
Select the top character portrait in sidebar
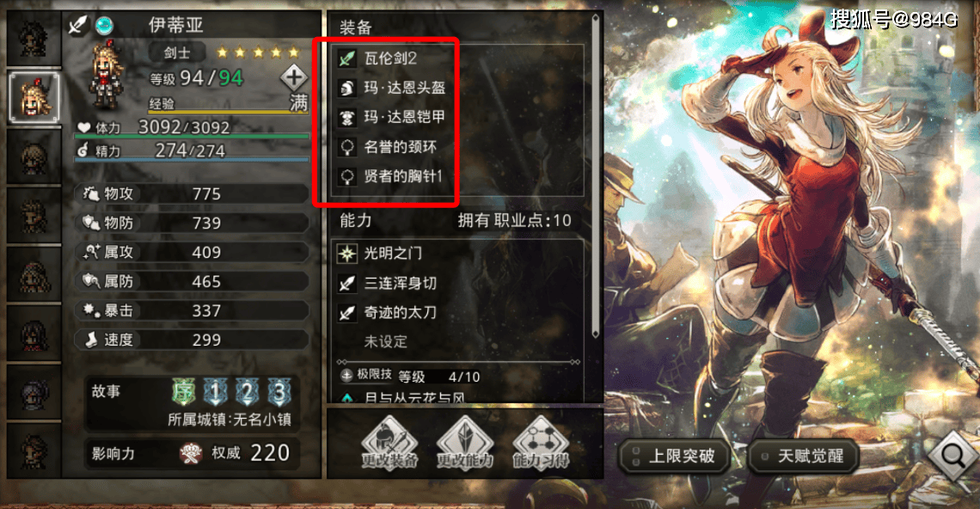coord(34,39)
